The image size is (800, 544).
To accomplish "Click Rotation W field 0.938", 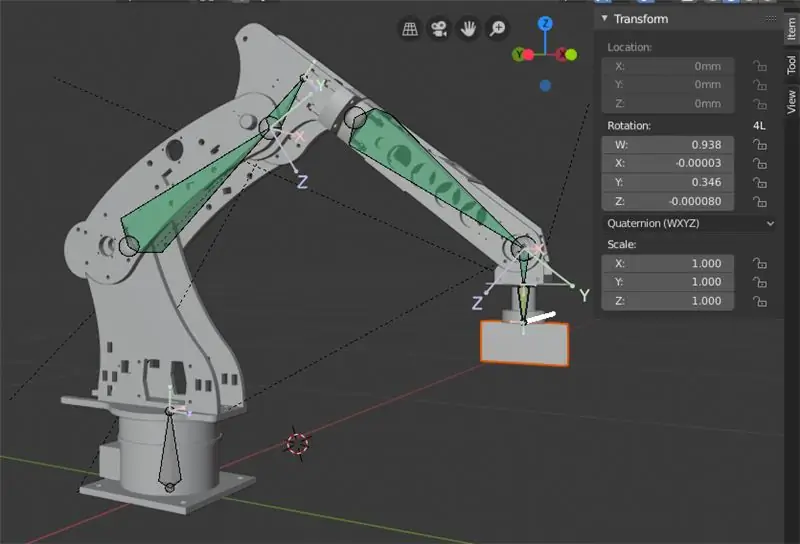I will tap(668, 145).
